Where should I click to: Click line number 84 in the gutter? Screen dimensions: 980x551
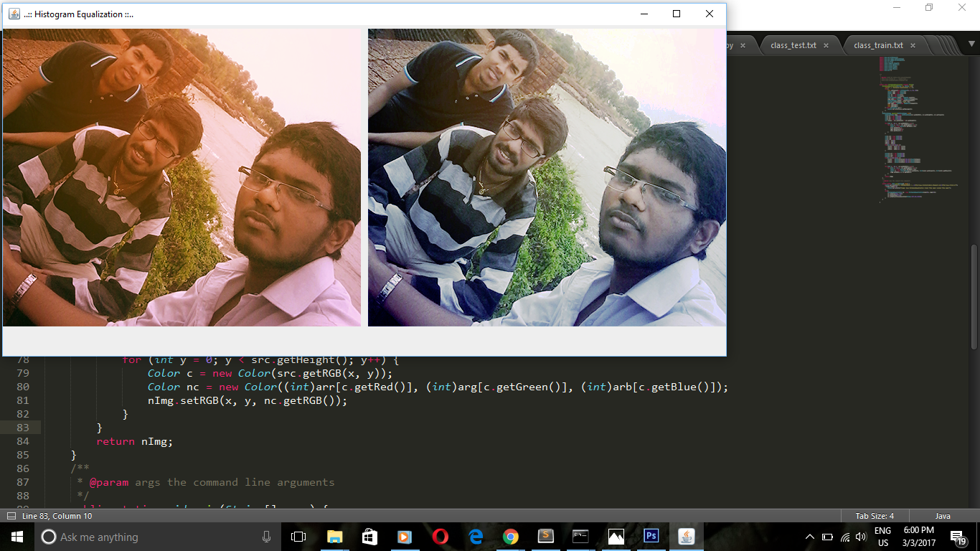22,441
